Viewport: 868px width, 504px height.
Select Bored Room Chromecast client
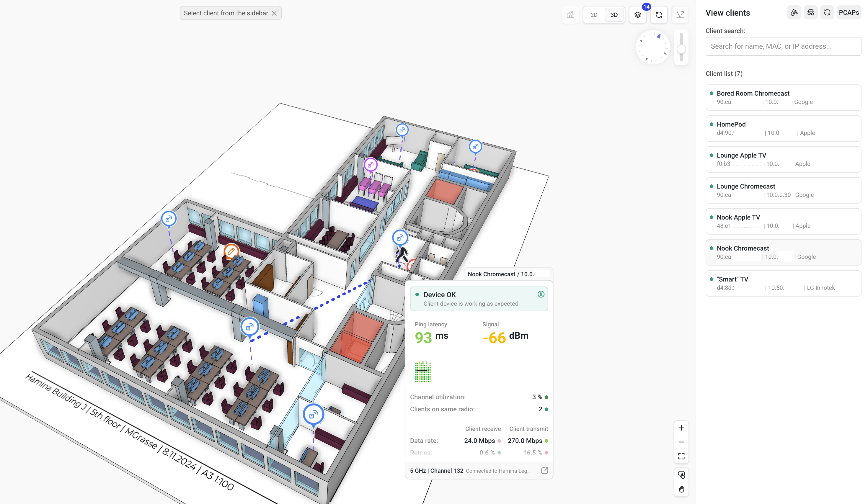tap(783, 97)
